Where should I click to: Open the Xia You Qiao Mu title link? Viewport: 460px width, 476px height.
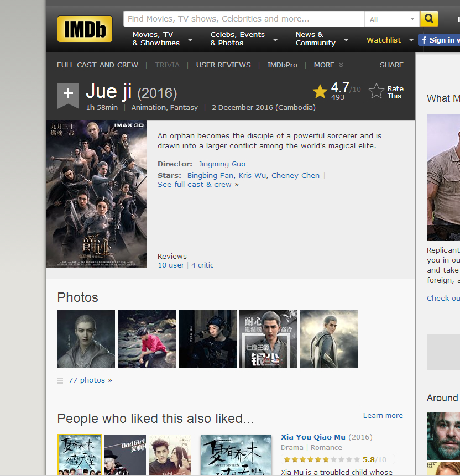pyautogui.click(x=313, y=437)
